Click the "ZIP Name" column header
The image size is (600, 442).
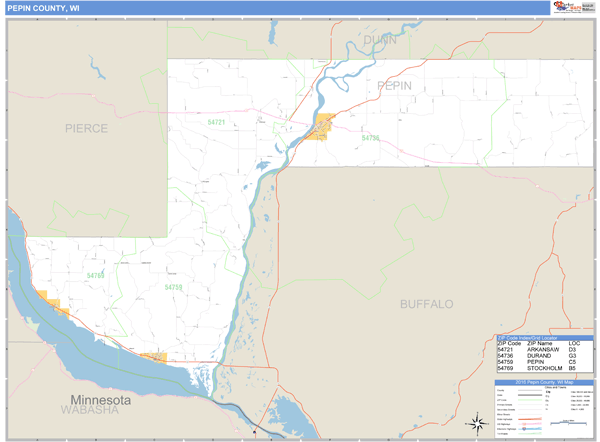point(540,343)
